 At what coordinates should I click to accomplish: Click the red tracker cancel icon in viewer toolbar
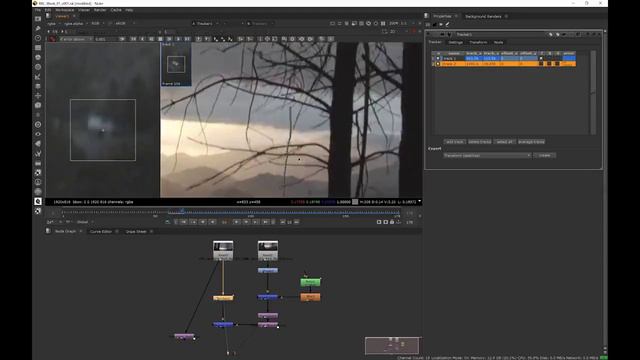[52, 39]
